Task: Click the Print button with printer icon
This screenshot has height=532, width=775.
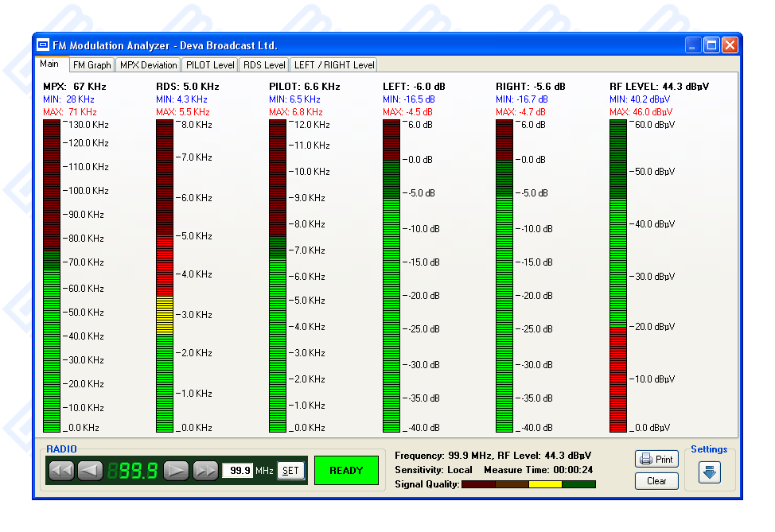Action: click(x=656, y=460)
